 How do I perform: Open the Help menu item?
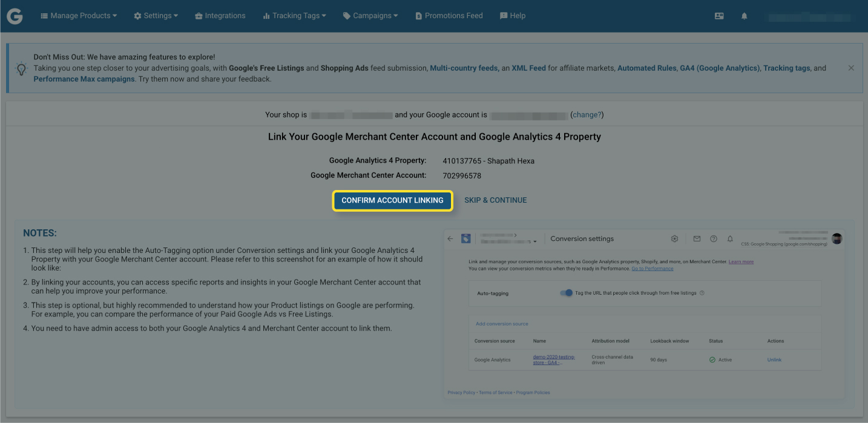pyautogui.click(x=513, y=16)
